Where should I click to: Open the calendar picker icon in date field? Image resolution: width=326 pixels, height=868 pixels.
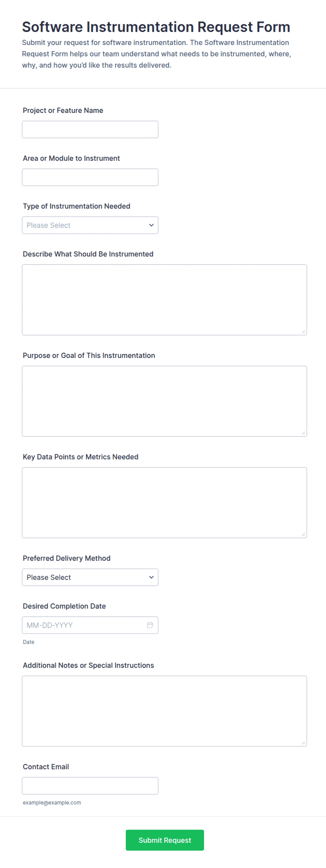[x=150, y=625]
